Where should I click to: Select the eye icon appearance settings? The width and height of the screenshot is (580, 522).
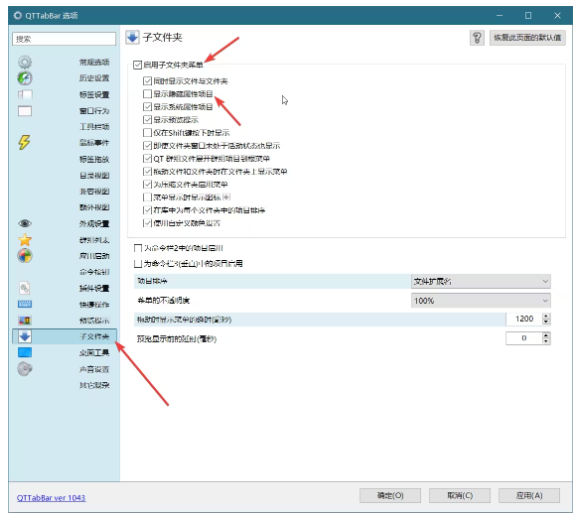[25, 223]
